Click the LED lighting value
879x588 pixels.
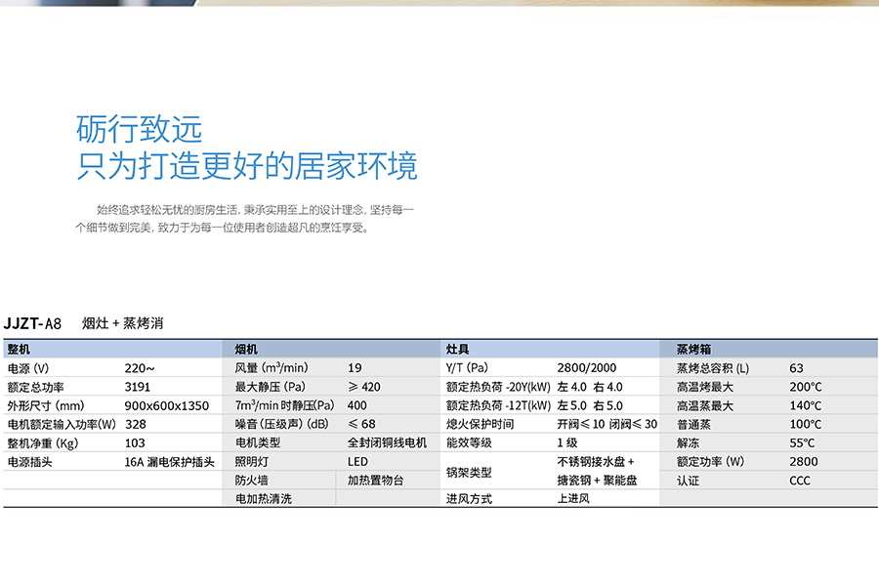(357, 461)
